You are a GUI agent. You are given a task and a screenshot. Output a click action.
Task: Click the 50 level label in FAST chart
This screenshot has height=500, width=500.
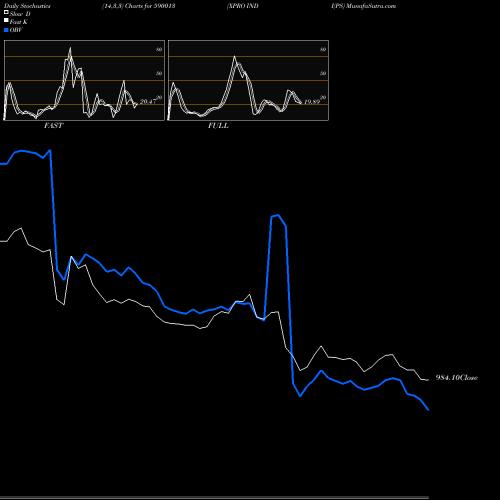click(x=159, y=73)
